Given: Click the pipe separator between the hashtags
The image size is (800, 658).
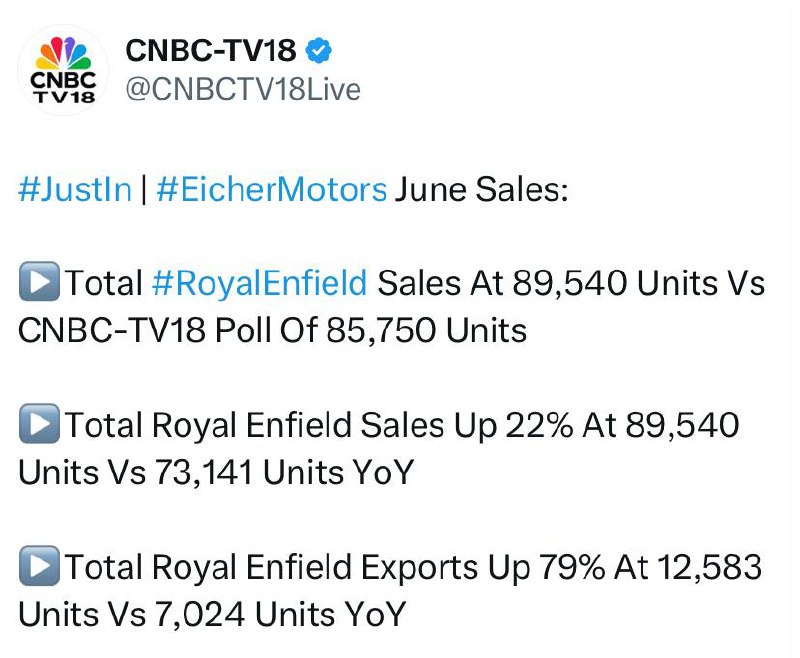Looking at the screenshot, I should click(x=144, y=189).
